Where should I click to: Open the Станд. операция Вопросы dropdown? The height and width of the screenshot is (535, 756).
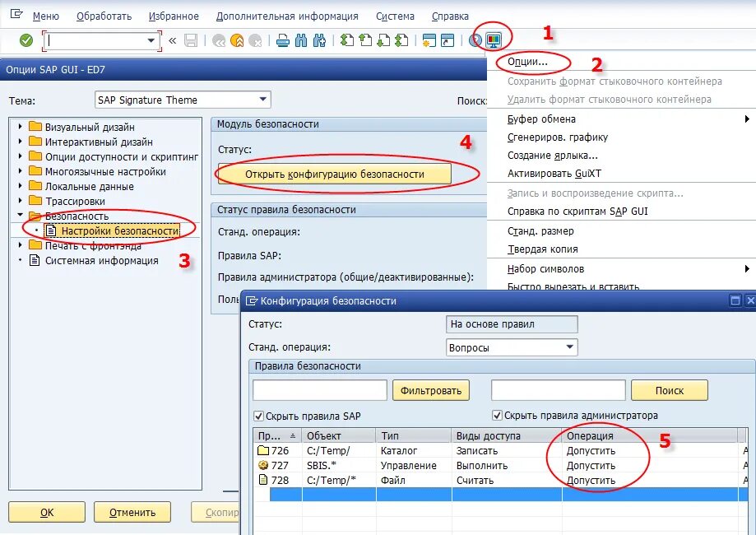coord(569,347)
